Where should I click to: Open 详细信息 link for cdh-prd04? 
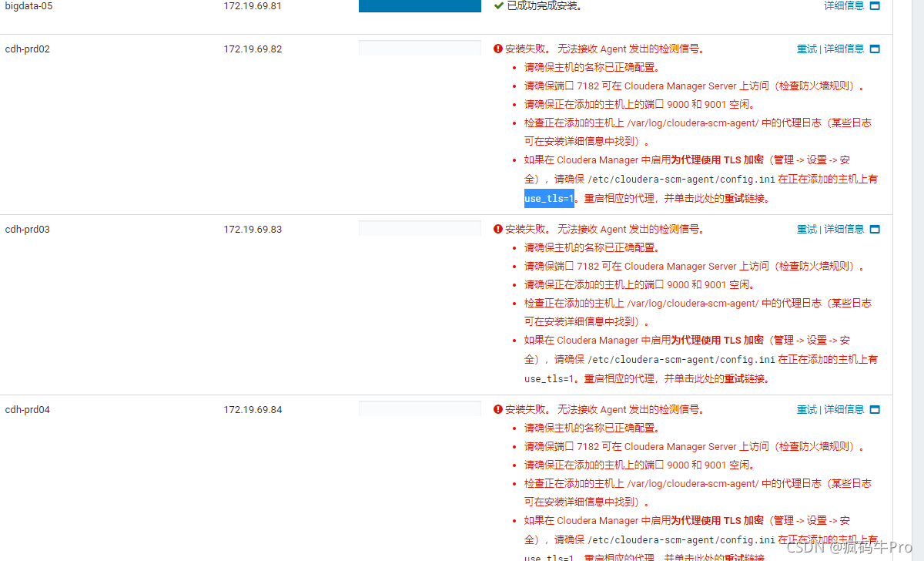(844, 409)
